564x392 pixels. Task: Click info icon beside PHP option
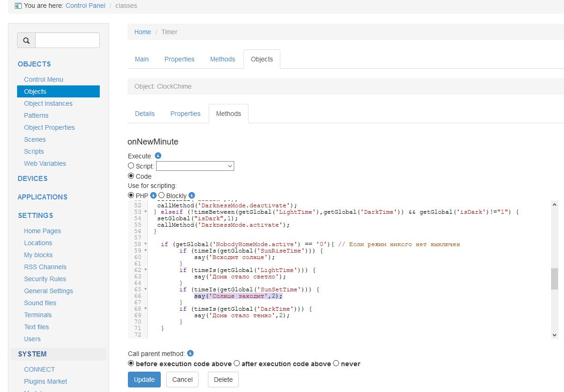[153, 195]
